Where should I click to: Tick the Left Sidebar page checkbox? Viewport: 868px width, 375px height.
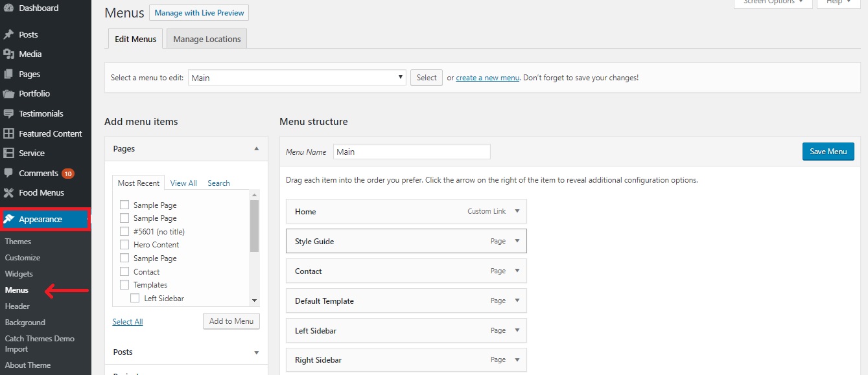click(x=135, y=298)
